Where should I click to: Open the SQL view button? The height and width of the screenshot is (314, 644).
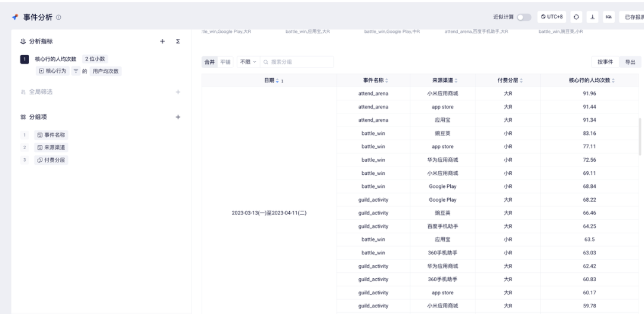coord(609,17)
